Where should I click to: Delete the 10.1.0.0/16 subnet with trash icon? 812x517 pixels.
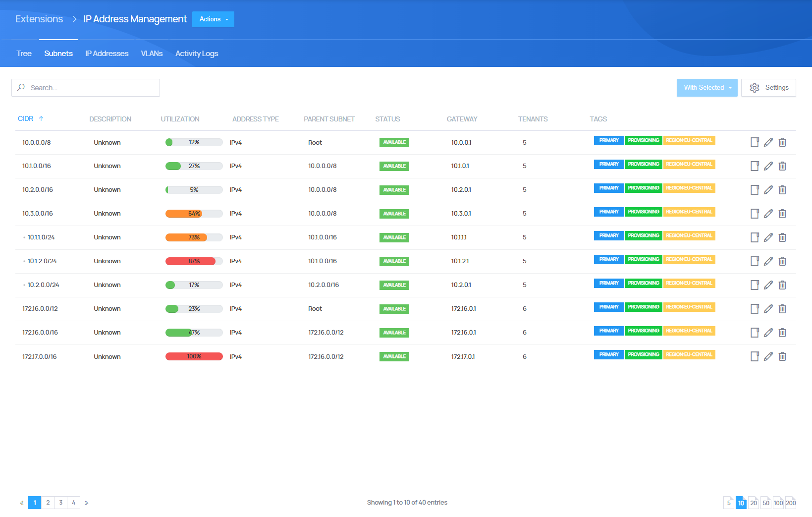tap(782, 166)
